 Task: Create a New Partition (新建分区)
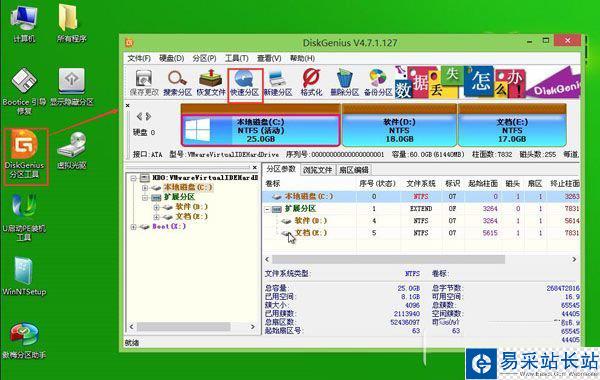(278, 82)
